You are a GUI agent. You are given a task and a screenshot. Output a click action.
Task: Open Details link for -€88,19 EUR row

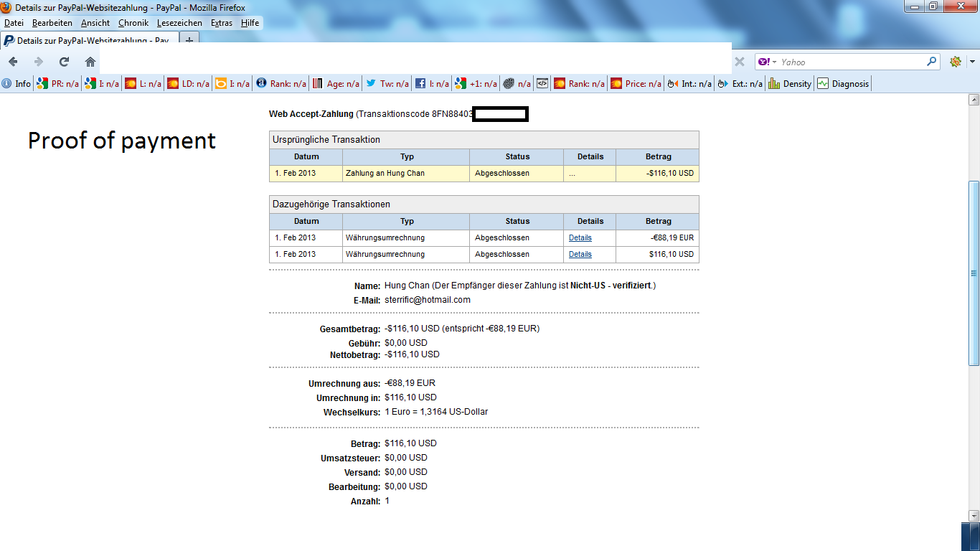coord(580,237)
